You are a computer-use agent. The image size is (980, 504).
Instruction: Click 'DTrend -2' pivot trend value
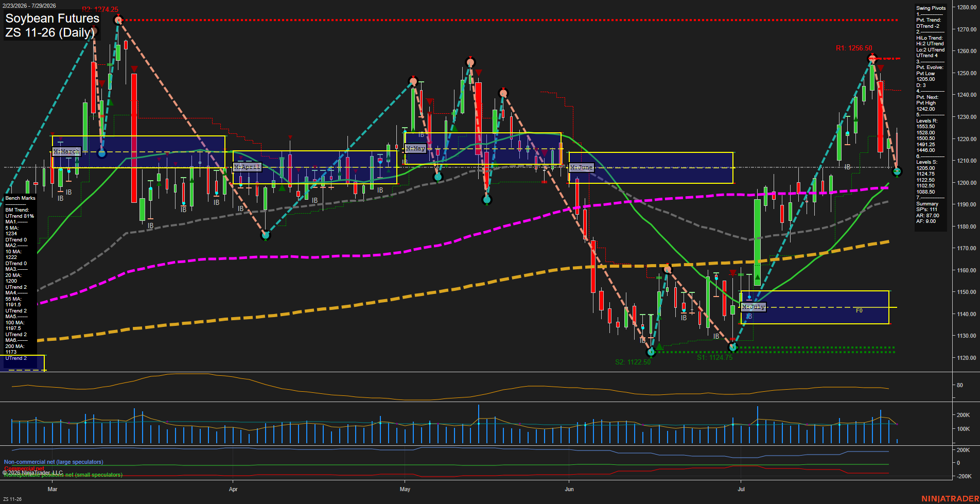pyautogui.click(x=927, y=26)
